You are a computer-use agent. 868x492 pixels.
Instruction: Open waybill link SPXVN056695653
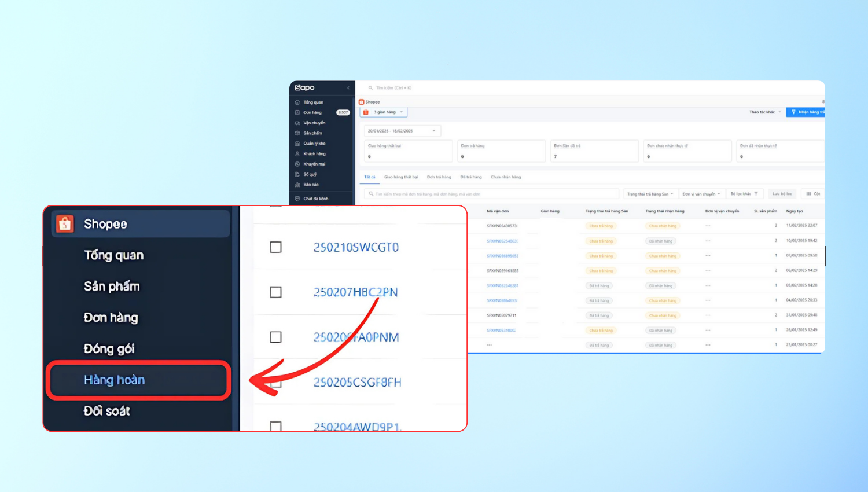coord(502,256)
